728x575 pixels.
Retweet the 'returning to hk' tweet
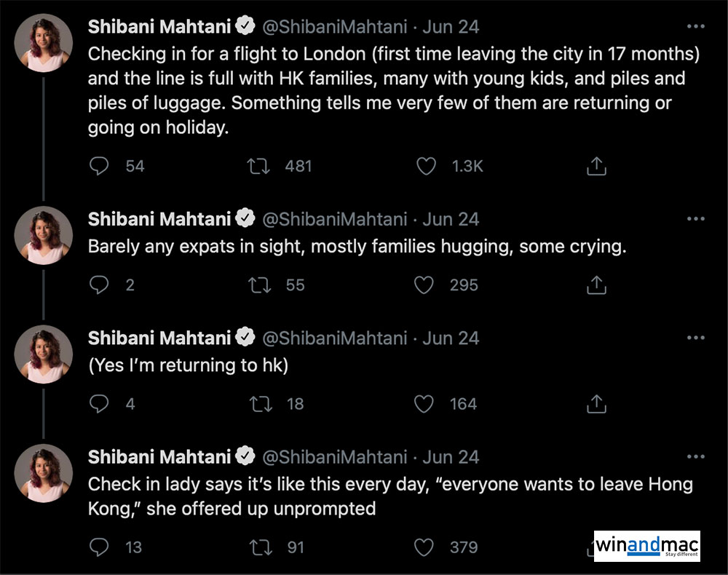point(258,404)
